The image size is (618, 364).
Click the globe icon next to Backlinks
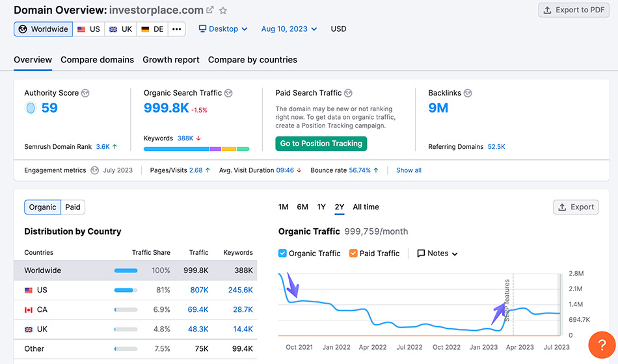468,93
